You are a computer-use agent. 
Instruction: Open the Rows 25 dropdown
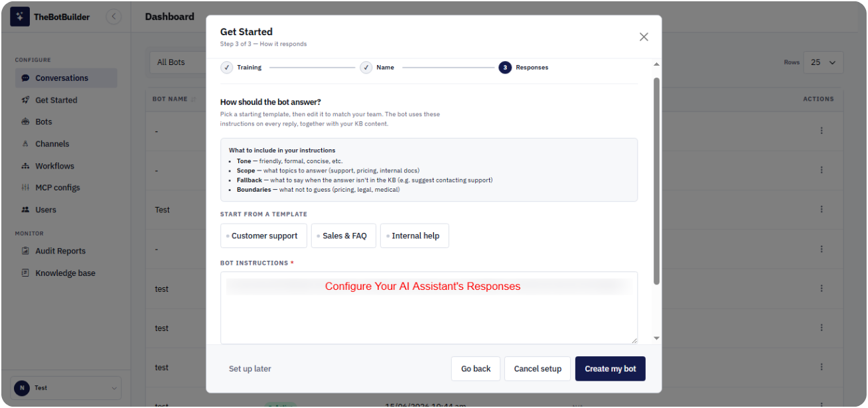(x=823, y=62)
